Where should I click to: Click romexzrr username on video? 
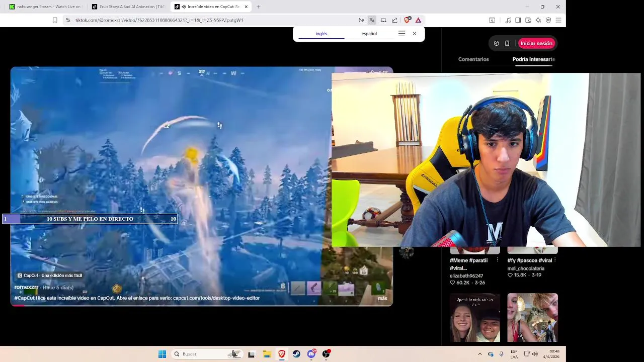[x=26, y=287]
